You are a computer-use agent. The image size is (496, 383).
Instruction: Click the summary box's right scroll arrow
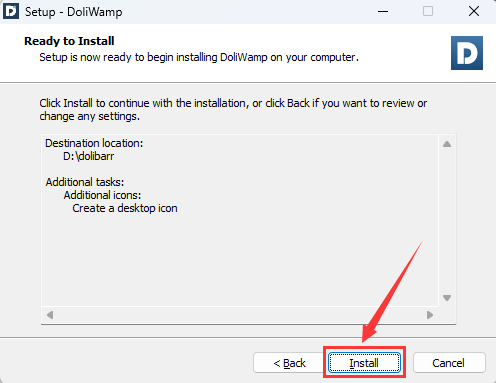tap(430, 315)
